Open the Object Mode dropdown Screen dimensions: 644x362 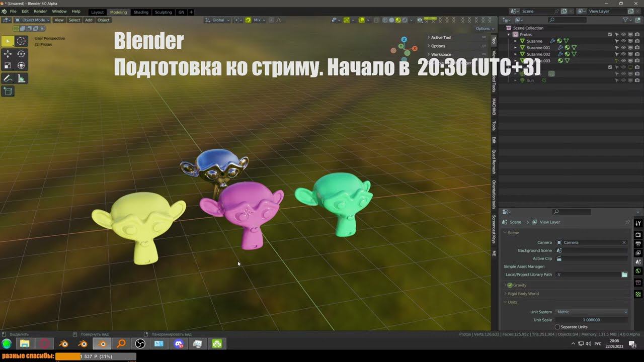32,20
